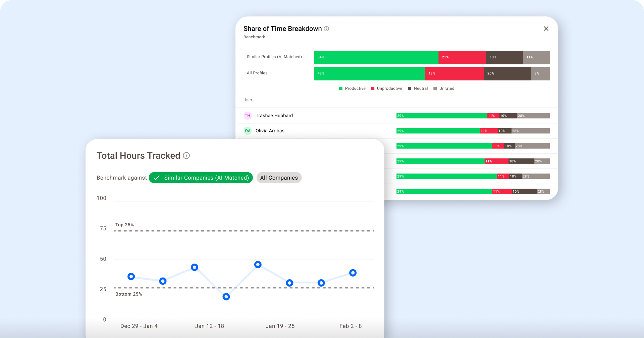
Task: Select the highest chart data point near 50
Action: [x=258, y=264]
